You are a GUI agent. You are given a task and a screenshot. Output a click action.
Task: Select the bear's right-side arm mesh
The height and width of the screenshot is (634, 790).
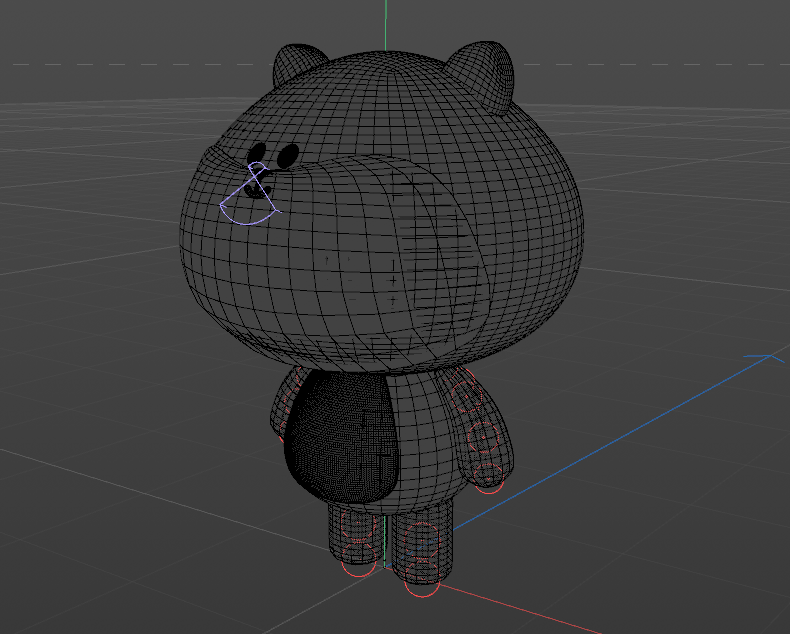[x=487, y=430]
